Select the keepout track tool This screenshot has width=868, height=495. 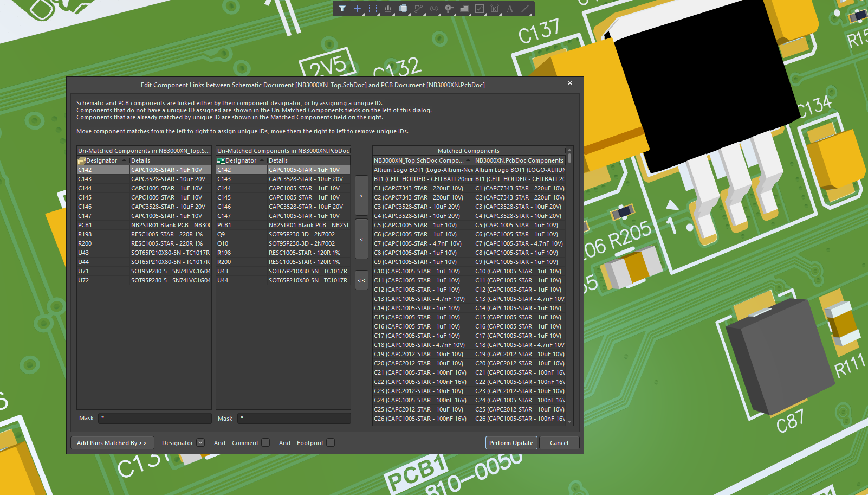(480, 9)
